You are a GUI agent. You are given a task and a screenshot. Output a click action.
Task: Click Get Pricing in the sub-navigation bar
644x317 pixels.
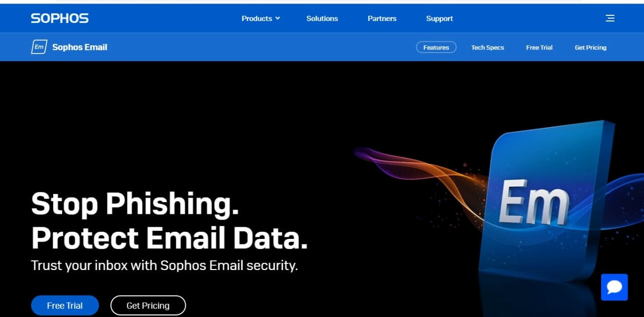pos(590,47)
